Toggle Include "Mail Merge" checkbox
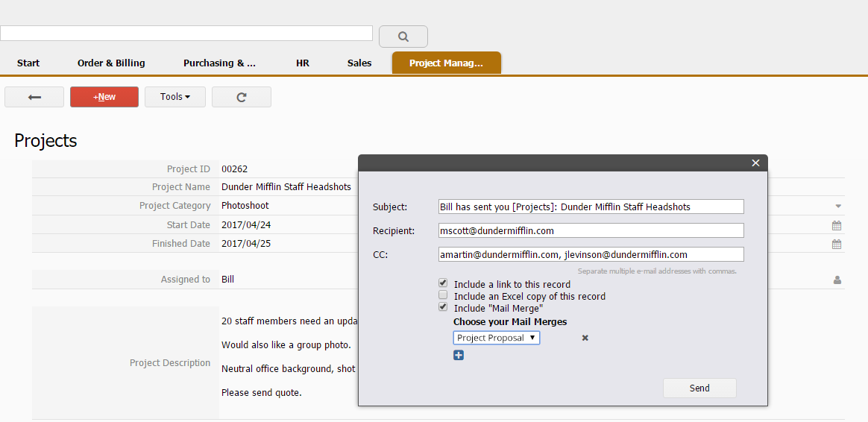Image resolution: width=868 pixels, height=422 pixels. click(443, 307)
